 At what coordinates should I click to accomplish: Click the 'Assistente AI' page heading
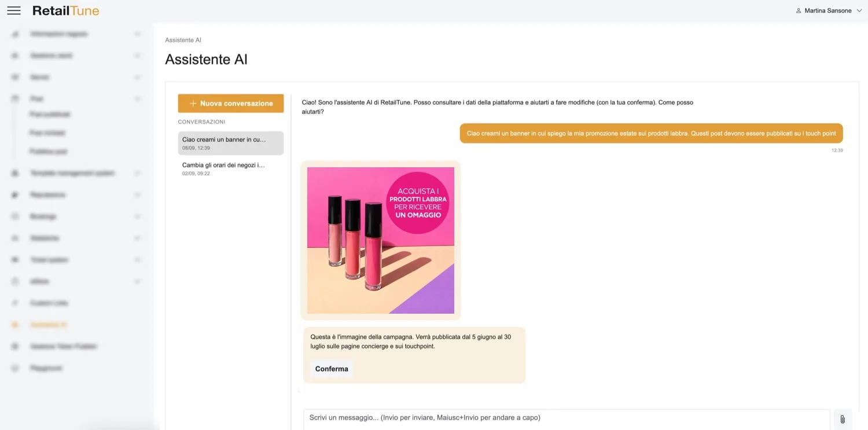click(206, 59)
